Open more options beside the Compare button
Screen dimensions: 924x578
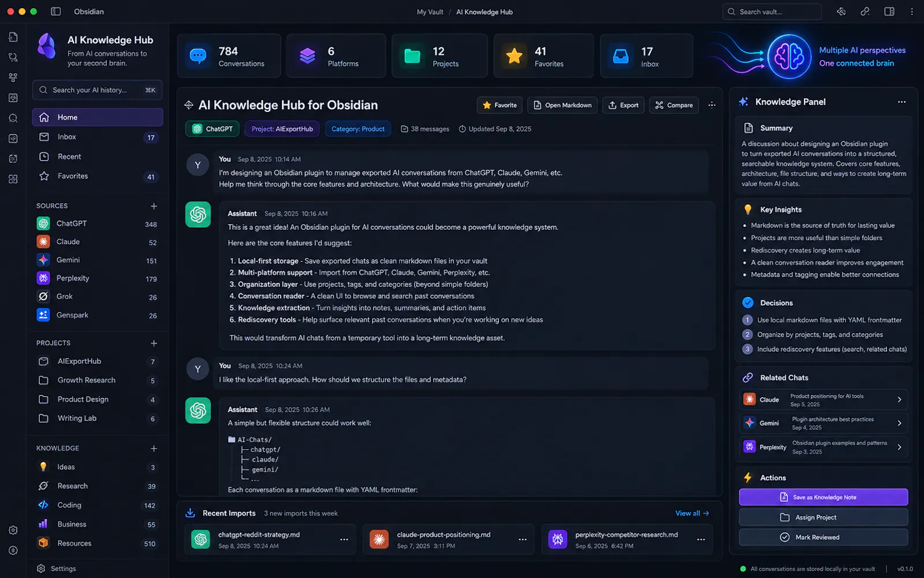click(x=711, y=105)
